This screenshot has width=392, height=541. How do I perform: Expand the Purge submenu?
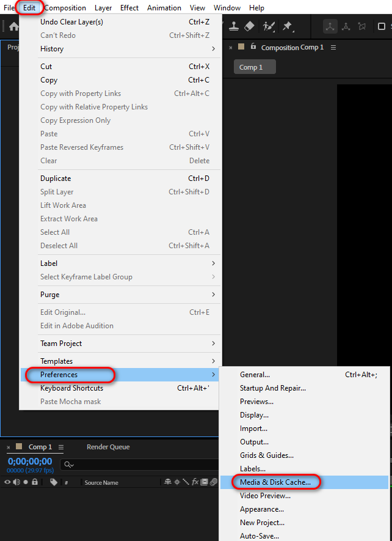pos(120,295)
